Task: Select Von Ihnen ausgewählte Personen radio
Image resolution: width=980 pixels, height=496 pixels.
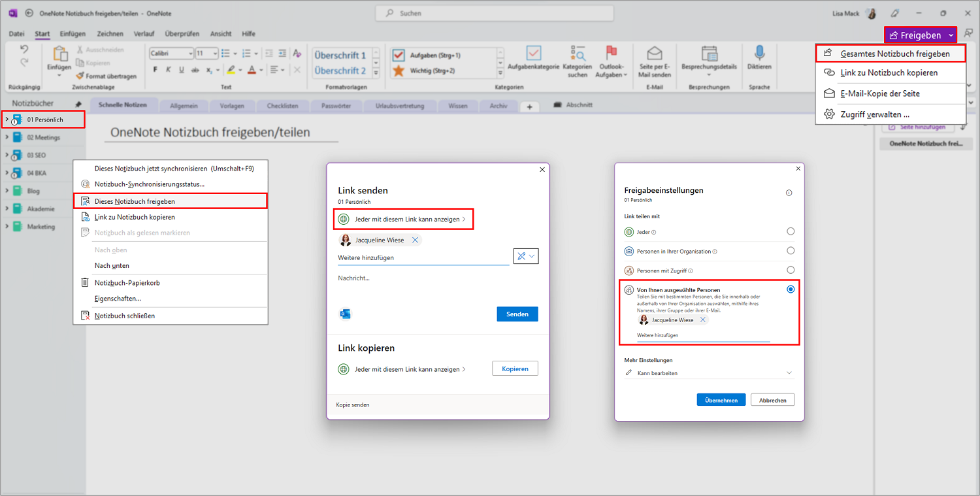Action: [791, 289]
